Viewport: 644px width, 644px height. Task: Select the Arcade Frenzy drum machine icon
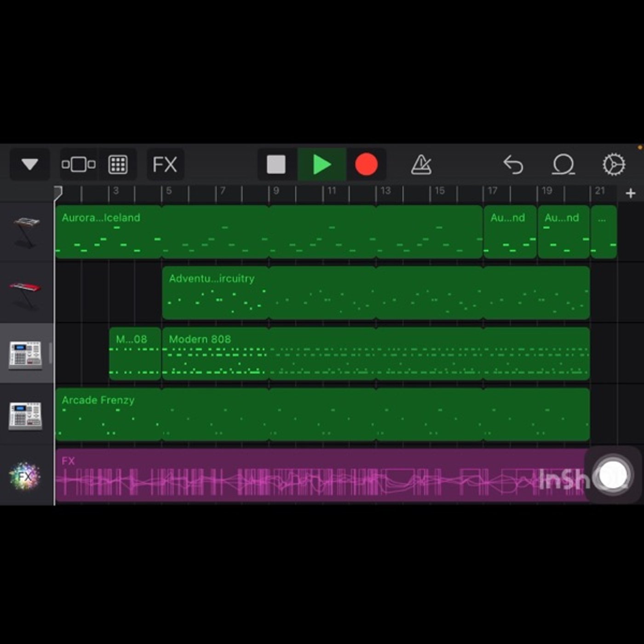(x=26, y=415)
